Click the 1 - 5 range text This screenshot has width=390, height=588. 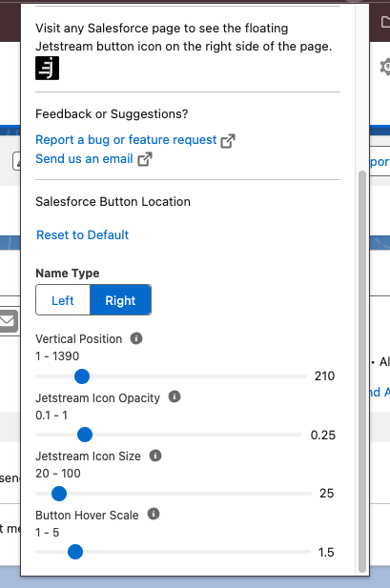tap(48, 533)
